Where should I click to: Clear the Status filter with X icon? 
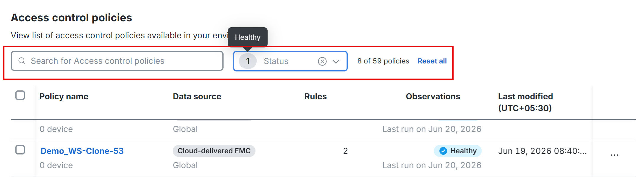coord(322,61)
